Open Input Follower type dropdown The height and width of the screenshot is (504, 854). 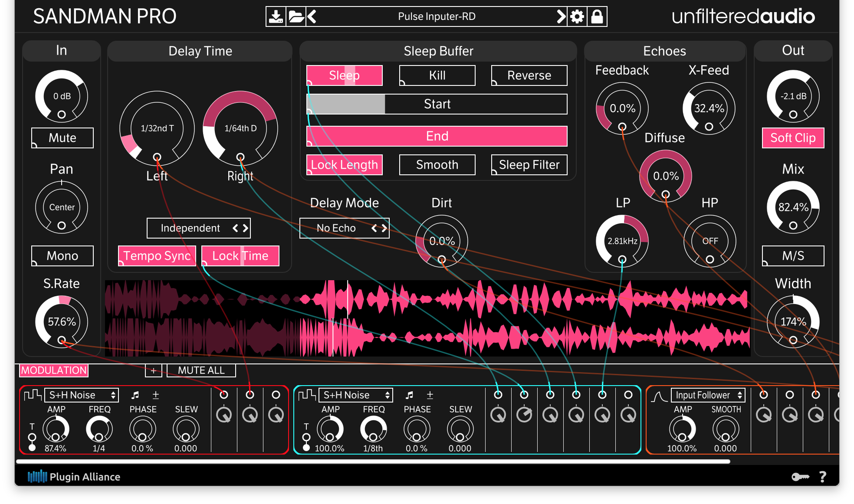[708, 395]
